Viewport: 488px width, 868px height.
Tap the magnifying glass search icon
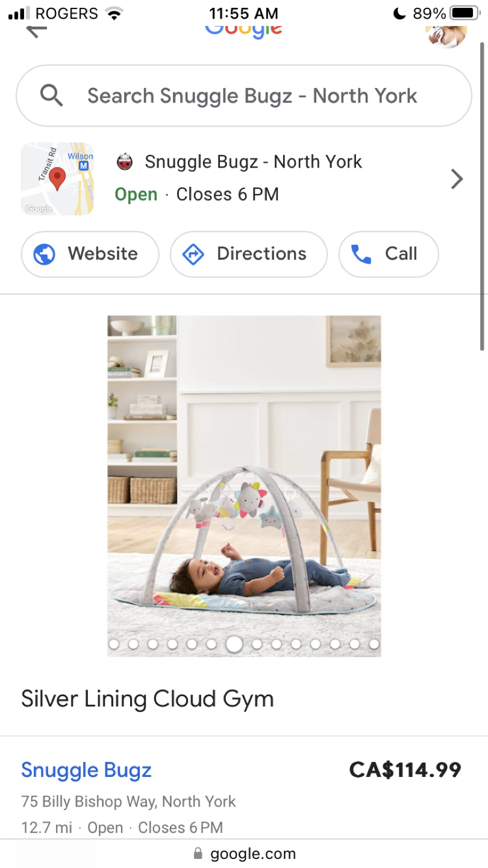52,95
